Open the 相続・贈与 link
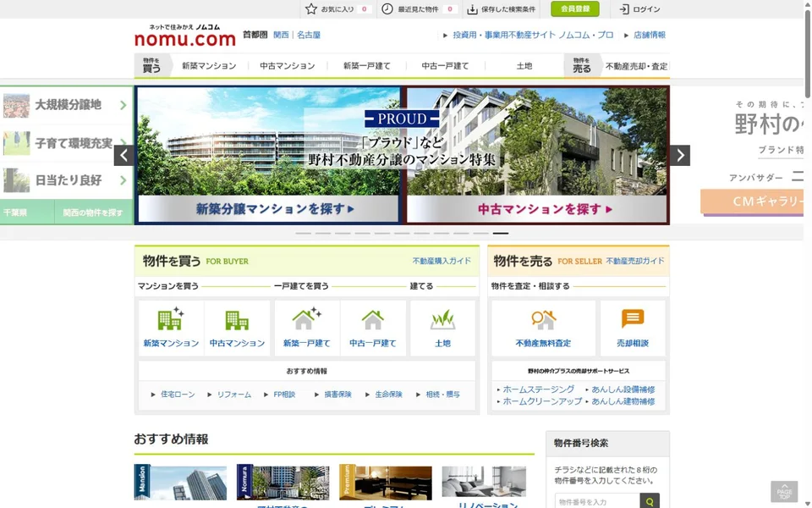The image size is (812, 508). [442, 395]
